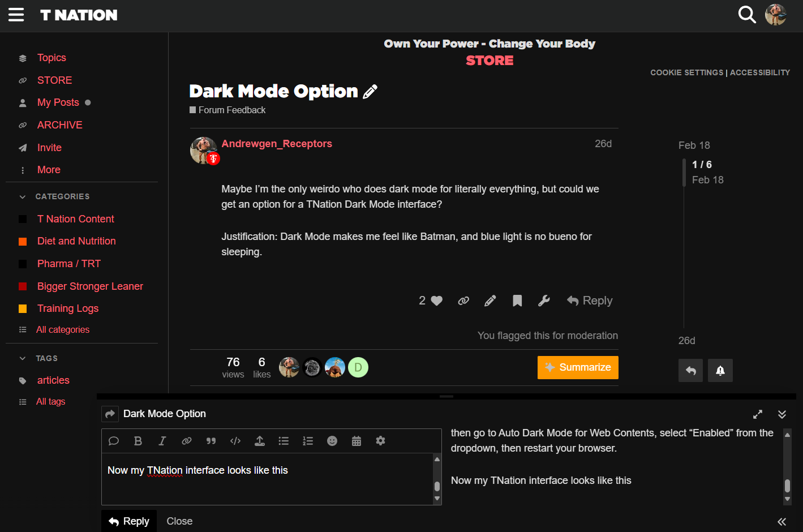The width and height of the screenshot is (803, 532).
Task: Click the composer text area
Action: (x=267, y=479)
